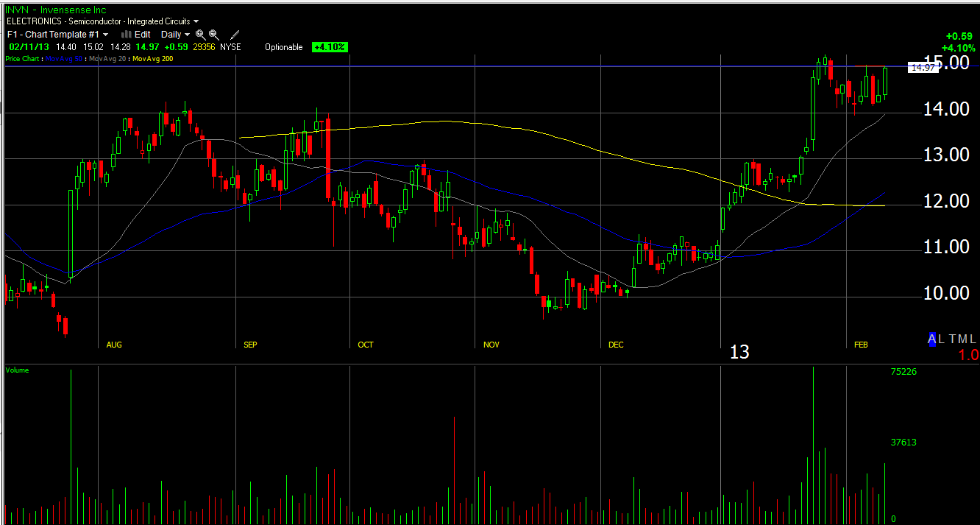Click the NYSE exchange label
This screenshot has height=525, width=980.
pyautogui.click(x=230, y=46)
